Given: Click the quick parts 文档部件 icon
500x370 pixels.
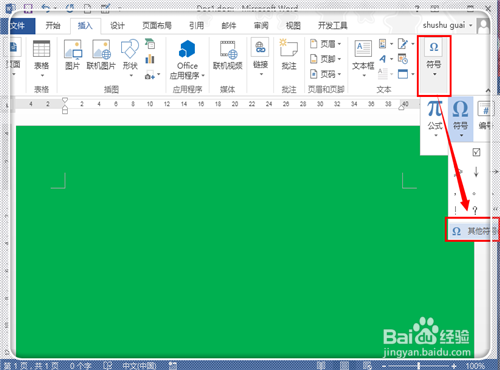Looking at the screenshot, I should [x=382, y=44].
